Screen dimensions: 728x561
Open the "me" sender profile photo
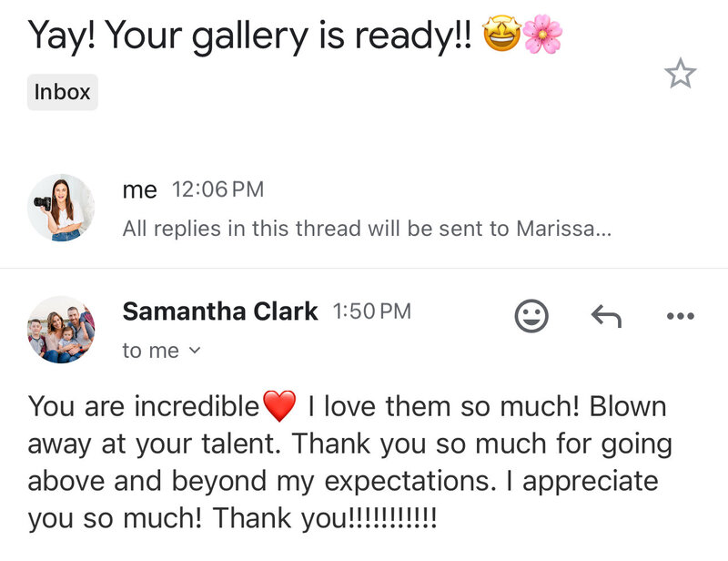(61, 208)
